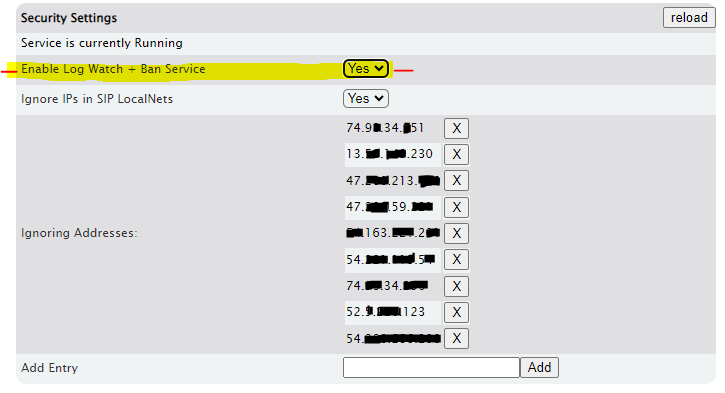Click the 'Add Entry' label
Image resolution: width=725 pixels, height=393 pixels.
click(x=49, y=368)
